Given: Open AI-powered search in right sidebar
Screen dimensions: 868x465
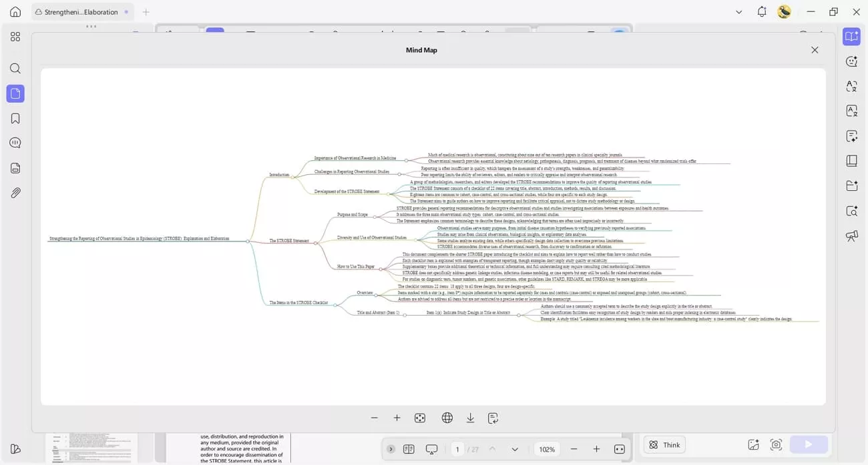Looking at the screenshot, I should (851, 209).
